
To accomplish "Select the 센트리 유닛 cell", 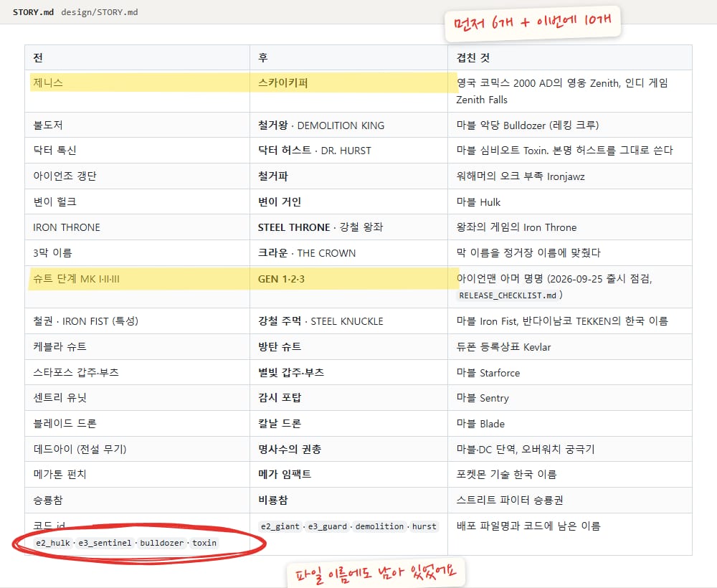I will [x=137, y=398].
